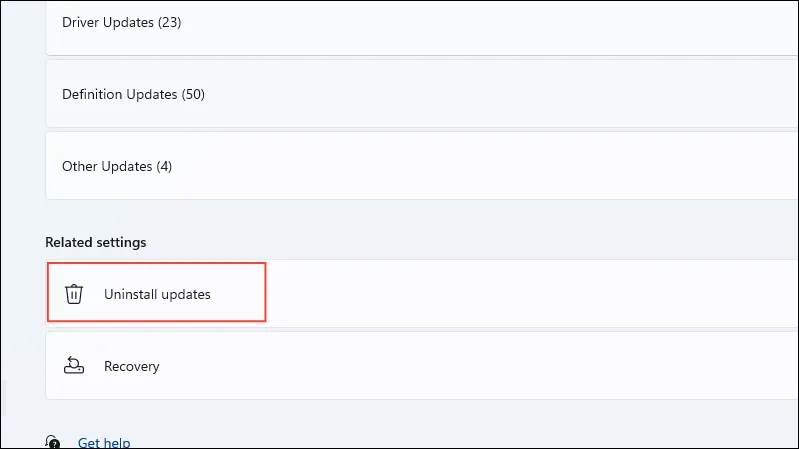Click the blank area of the Uninstall updates row
The image size is (799, 449).
[x=530, y=294]
